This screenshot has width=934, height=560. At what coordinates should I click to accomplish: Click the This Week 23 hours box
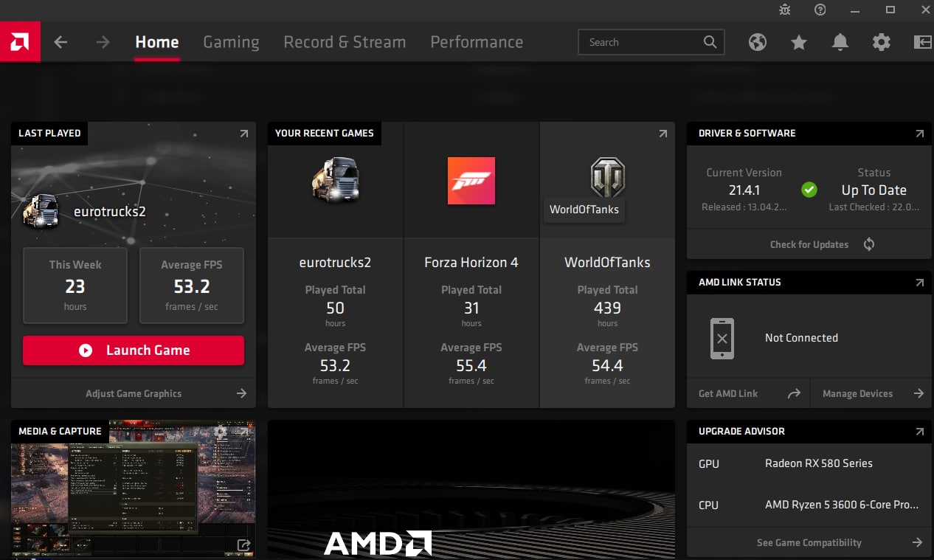pyautogui.click(x=75, y=286)
